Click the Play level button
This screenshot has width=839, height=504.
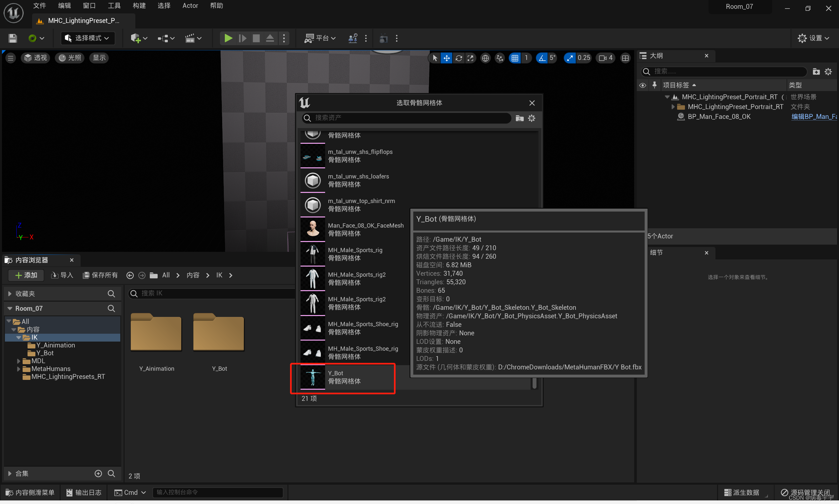coord(228,38)
